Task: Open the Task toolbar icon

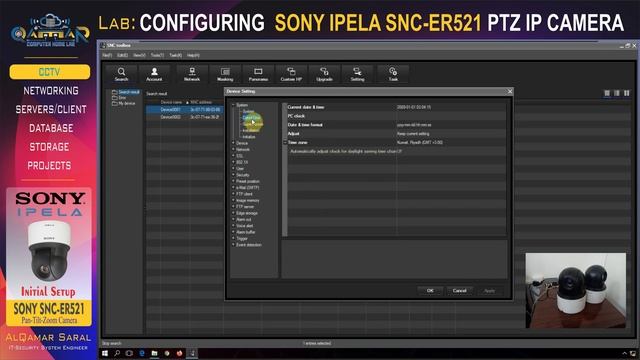Action: point(393,74)
